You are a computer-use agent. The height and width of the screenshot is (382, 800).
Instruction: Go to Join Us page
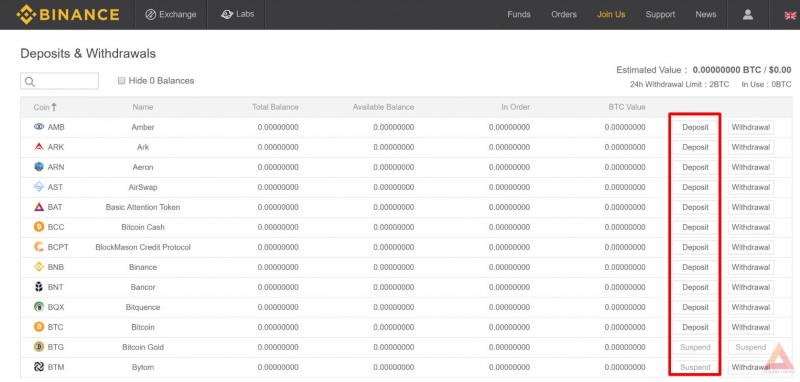pos(611,14)
